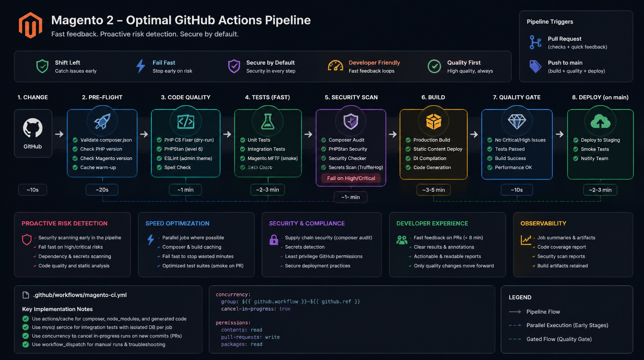Click 'Dependency & secrets scanning' bullet
Image resolution: width=644 pixels, height=360 pixels.
click(x=74, y=257)
